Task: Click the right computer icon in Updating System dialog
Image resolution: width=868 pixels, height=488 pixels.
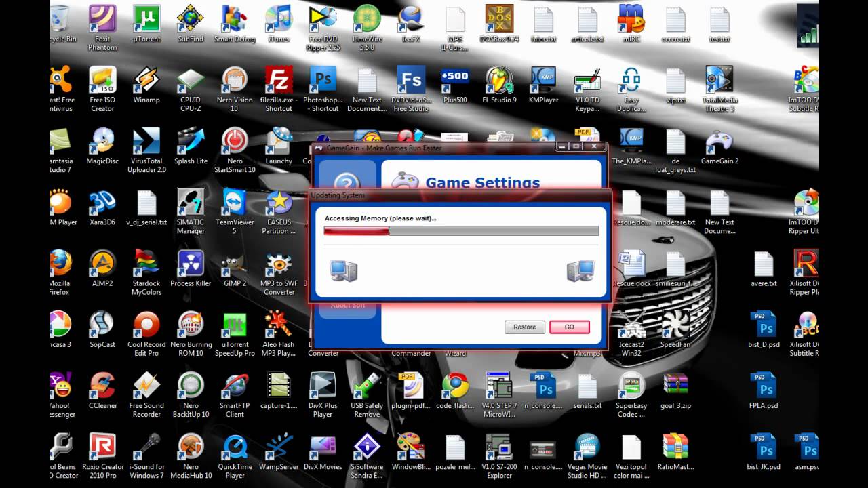Action: click(580, 271)
